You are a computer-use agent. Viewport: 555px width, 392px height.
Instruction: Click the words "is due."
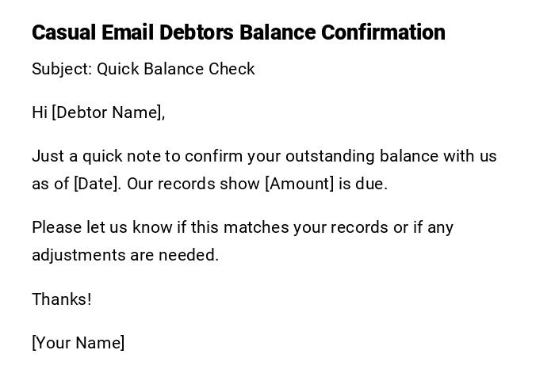363,184
